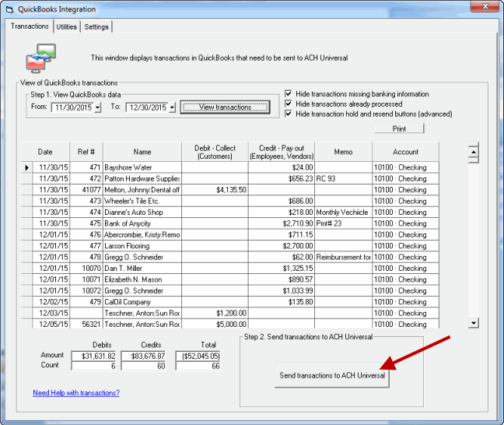Viewport: 504px width, 425px height.
Task: Select the Dan T. Miller name cell
Action: click(142, 269)
